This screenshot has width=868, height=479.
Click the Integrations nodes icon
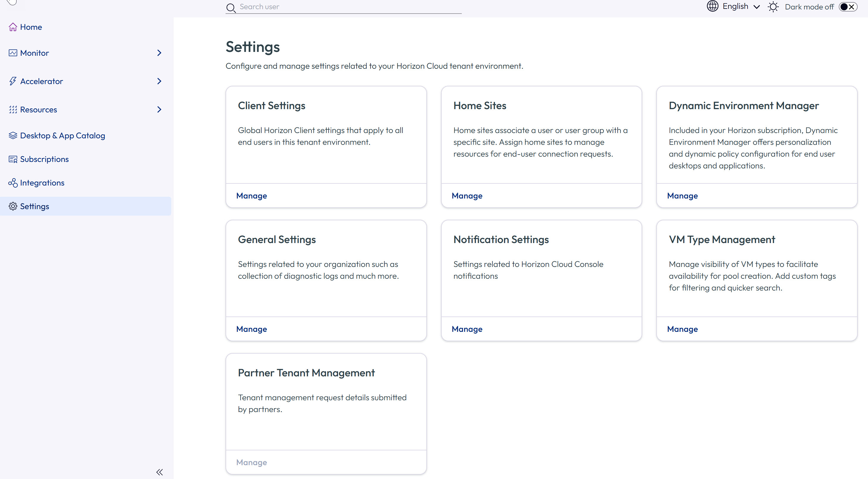[x=13, y=183]
